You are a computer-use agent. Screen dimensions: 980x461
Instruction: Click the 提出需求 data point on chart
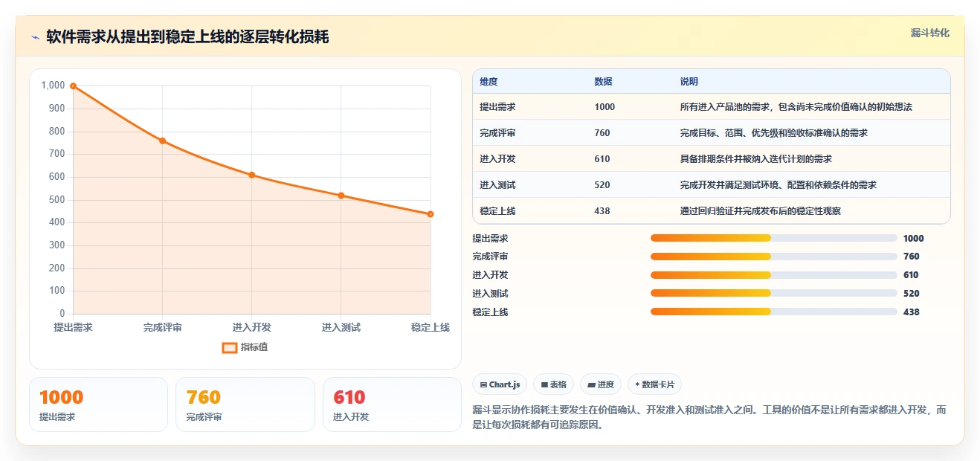(73, 86)
